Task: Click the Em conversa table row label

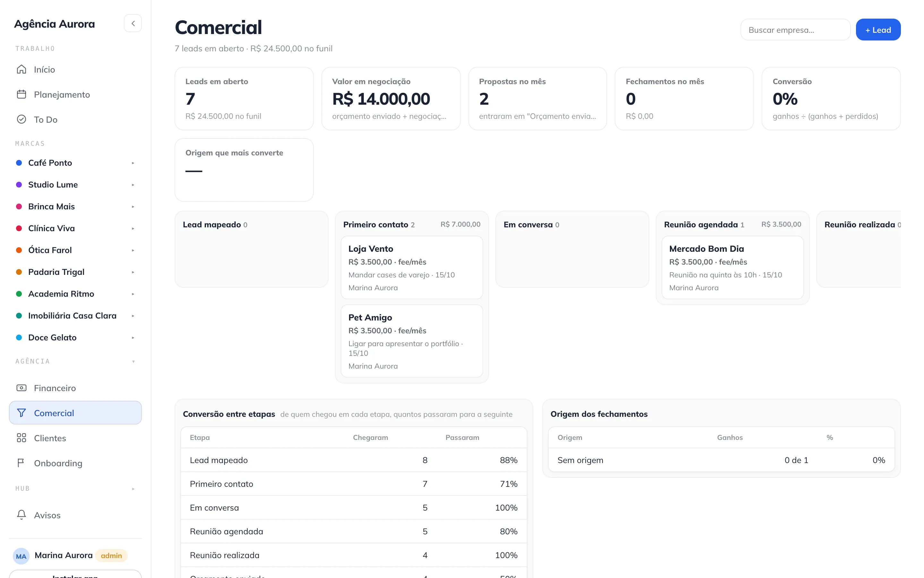Action: 214,508
